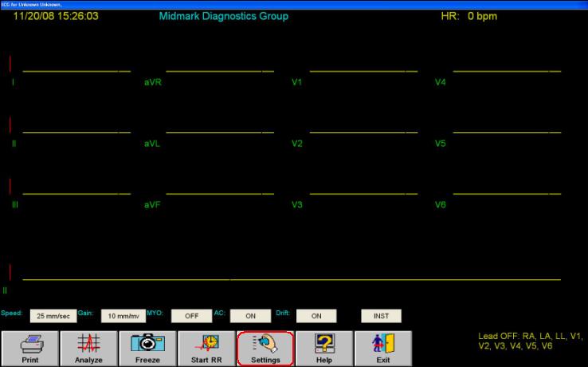Select the V5 lead label
The height and width of the screenshot is (367, 588).
click(441, 144)
